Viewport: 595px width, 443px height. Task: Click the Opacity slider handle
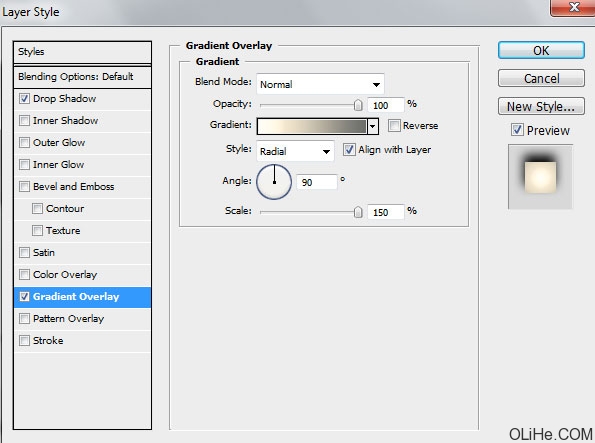coord(358,105)
